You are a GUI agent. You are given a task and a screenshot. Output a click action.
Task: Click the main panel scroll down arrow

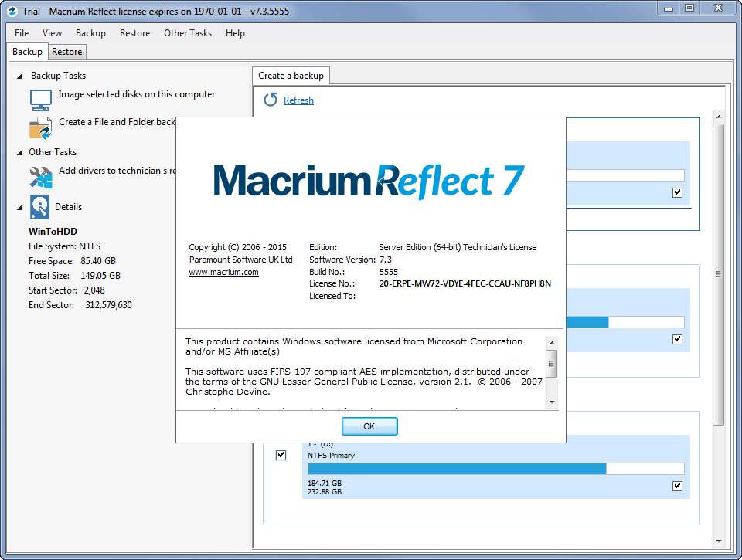point(719,541)
